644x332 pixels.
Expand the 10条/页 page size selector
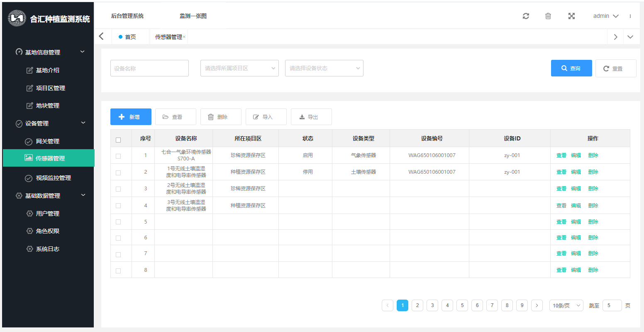(x=566, y=305)
